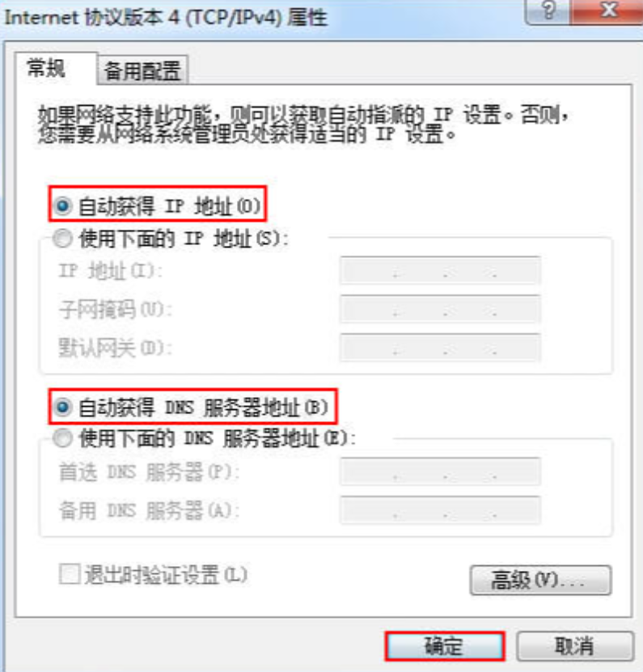Select 使用下面的 IP 地址 radio option
This screenshot has height=672, width=643.
pyautogui.click(x=62, y=239)
